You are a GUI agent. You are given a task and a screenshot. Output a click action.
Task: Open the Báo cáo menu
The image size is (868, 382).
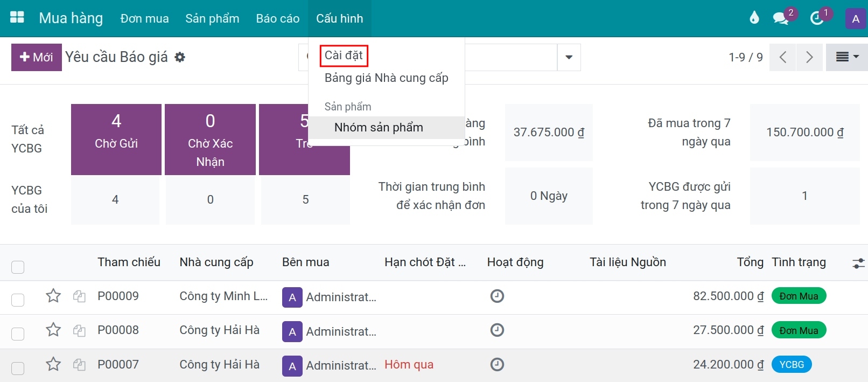[x=278, y=18]
